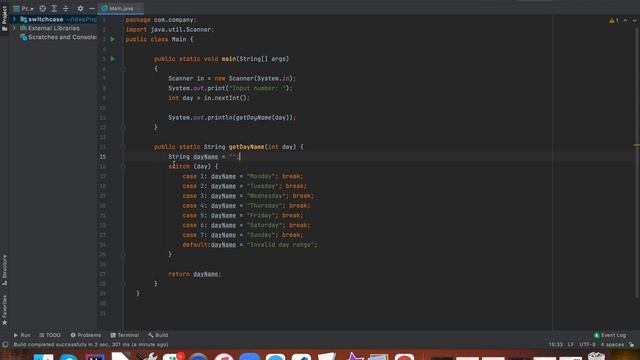This screenshot has height=360, width=640.
Task: Open the Problems tool window
Action: pyautogui.click(x=86, y=335)
